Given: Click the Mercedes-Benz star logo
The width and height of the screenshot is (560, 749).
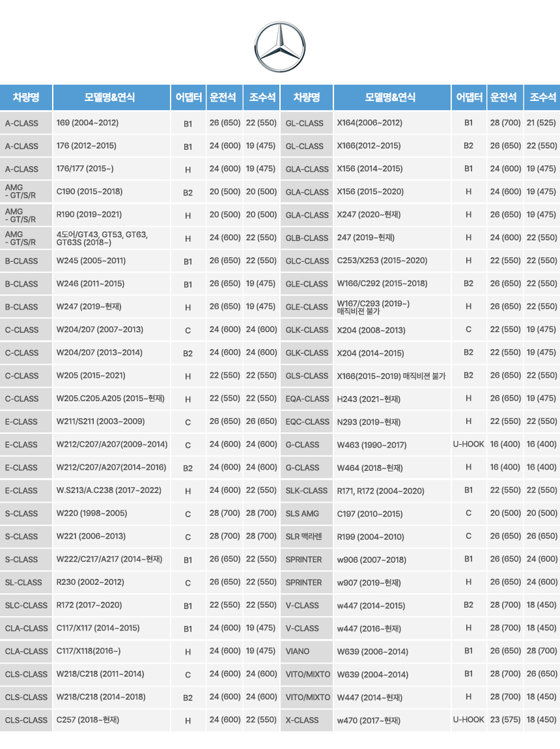Looking at the screenshot, I should (x=279, y=46).
